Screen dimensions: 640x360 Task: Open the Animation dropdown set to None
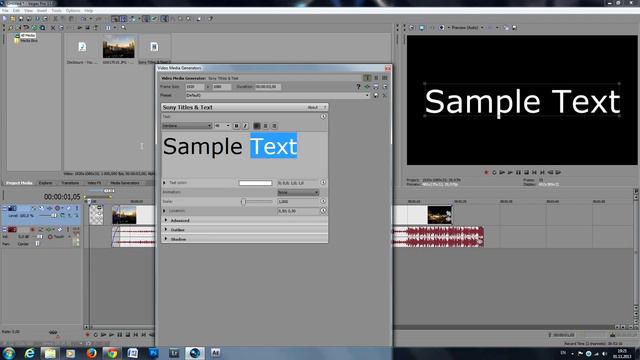click(298, 192)
